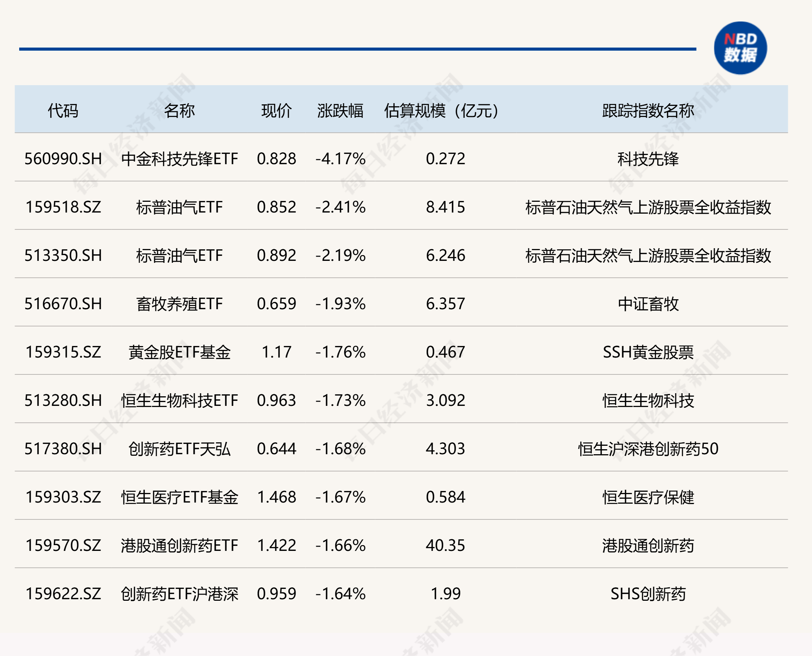Open 畜牧养殖ETF entry
Screen dimensions: 812x656
[179, 304]
